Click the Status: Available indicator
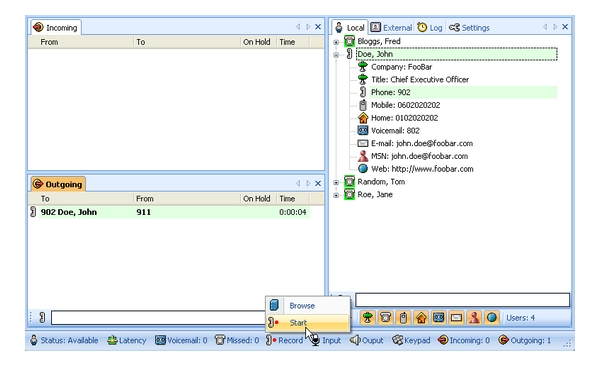 [x=64, y=340]
